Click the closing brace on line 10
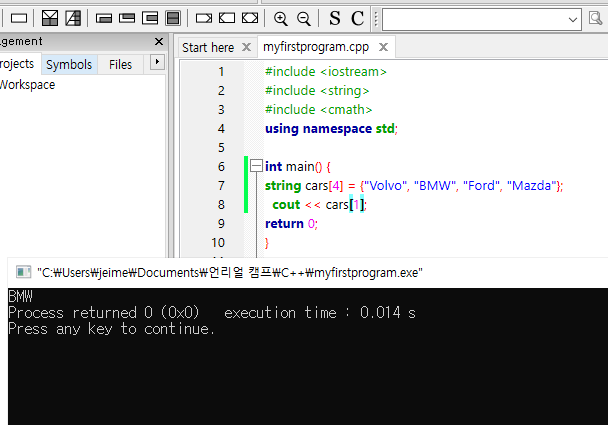Image resolution: width=608 pixels, height=425 pixels. [266, 243]
